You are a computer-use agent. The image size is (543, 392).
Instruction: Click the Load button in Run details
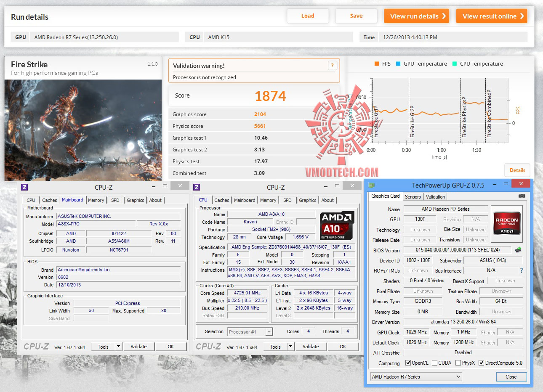point(308,16)
